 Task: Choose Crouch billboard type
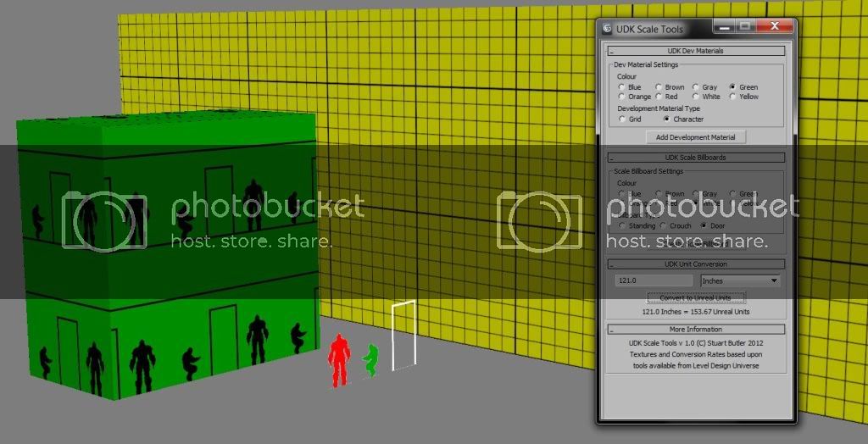pos(662,226)
